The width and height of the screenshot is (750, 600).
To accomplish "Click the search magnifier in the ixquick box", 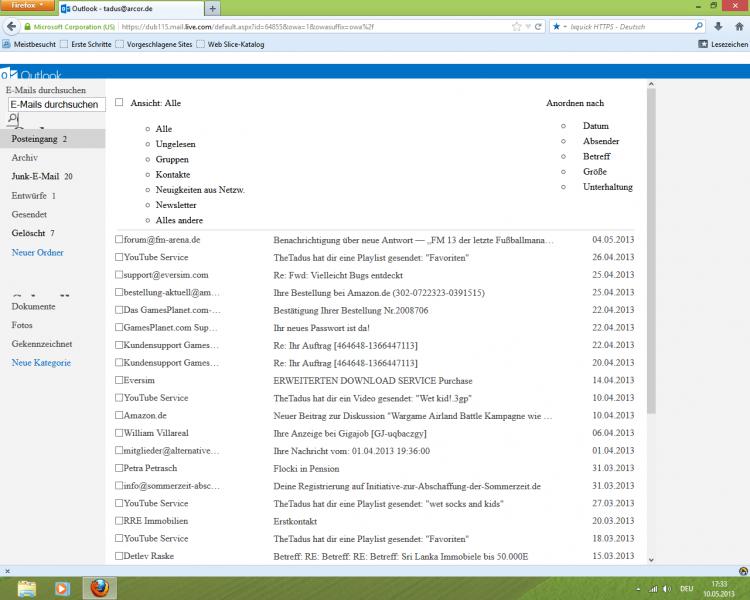I will 699,26.
